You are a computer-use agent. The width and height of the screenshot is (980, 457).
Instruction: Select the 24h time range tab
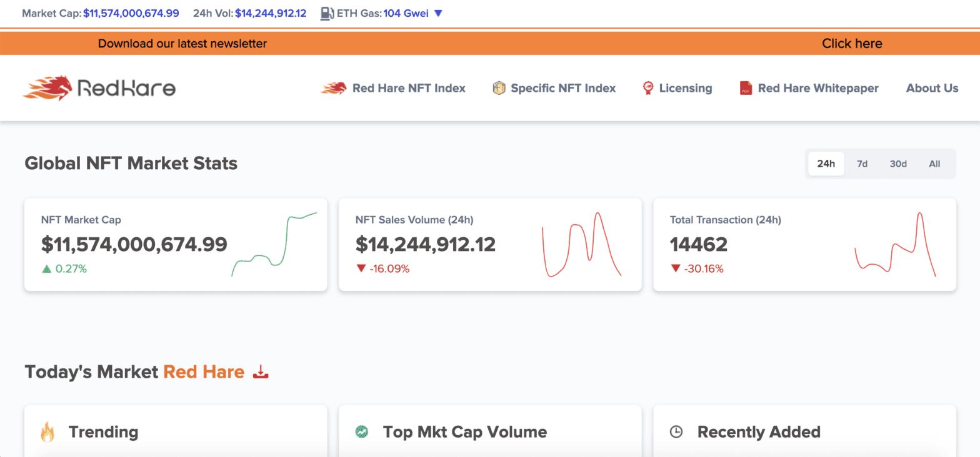[826, 164]
